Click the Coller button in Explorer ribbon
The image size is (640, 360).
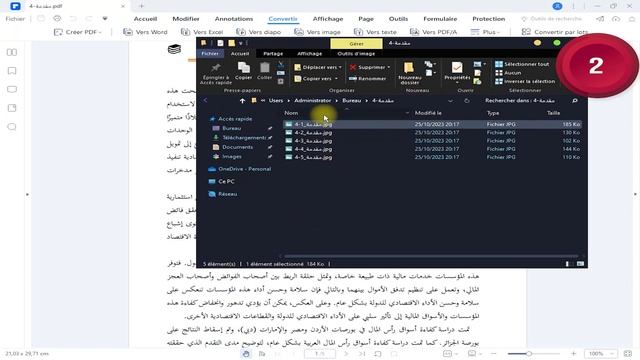click(x=264, y=71)
